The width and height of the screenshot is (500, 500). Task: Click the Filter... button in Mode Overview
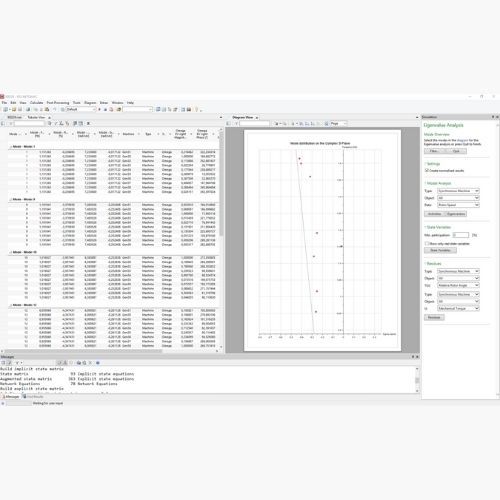coord(434,151)
